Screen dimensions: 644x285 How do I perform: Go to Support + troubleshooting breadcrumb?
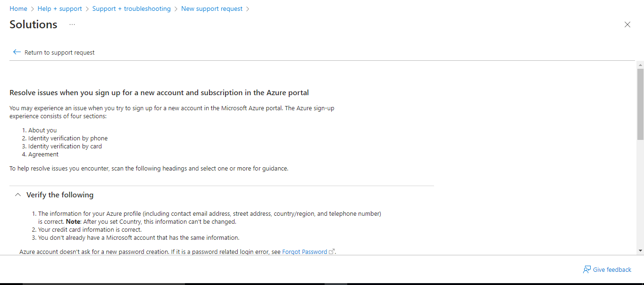[131, 8]
